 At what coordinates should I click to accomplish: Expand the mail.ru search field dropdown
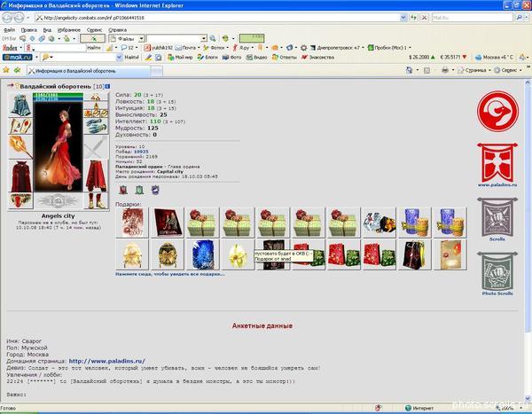119,58
